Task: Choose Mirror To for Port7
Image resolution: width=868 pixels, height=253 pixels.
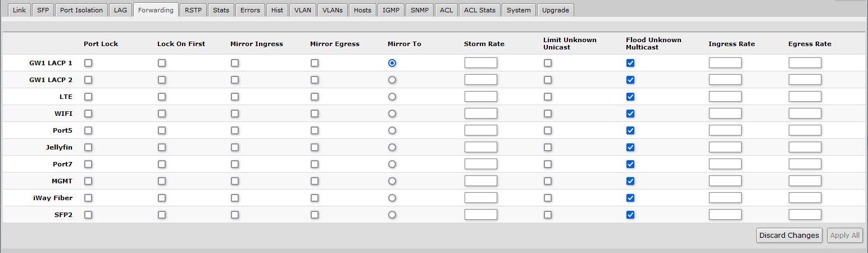Action: (x=392, y=164)
